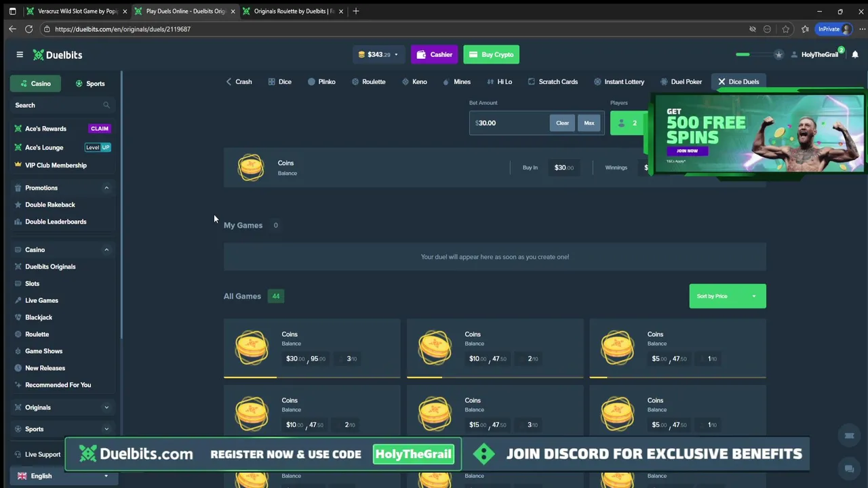
Task: Open VIP Club Membership
Action: (x=56, y=165)
